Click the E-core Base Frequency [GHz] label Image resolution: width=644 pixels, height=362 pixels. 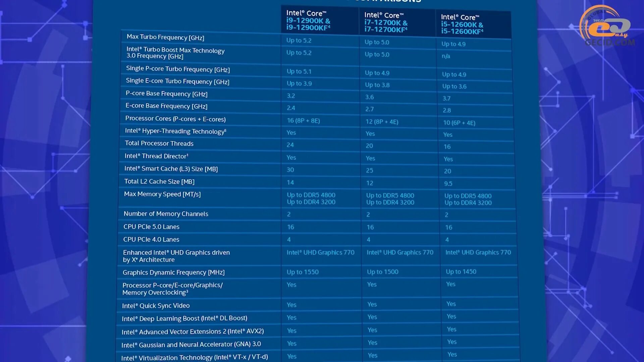[x=166, y=106]
